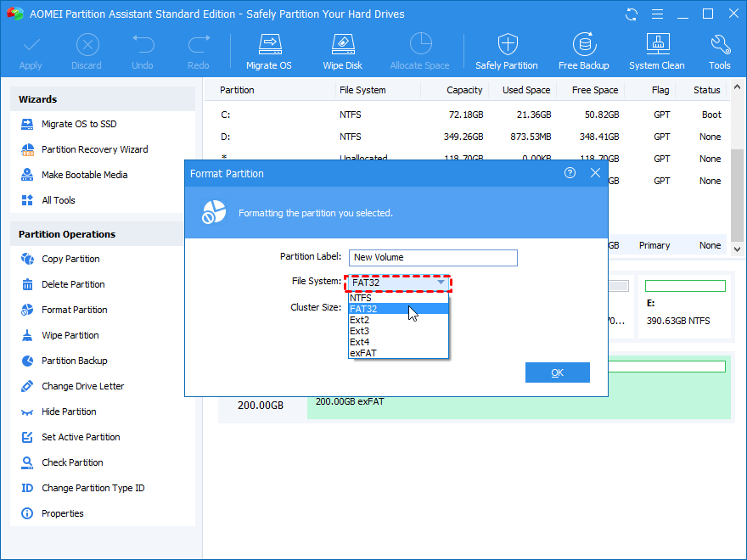The image size is (747, 560).
Task: Open Partition Recovery Wizard in sidebar
Action: coord(94,149)
